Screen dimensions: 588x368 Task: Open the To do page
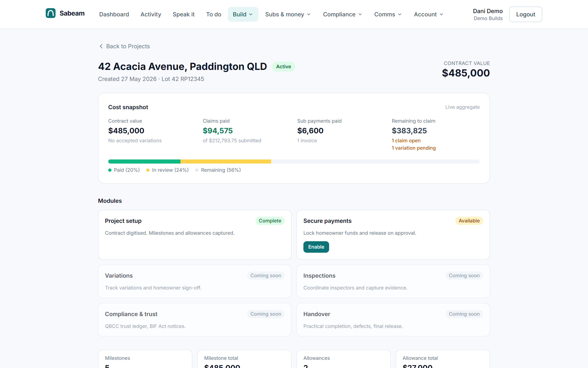pyautogui.click(x=214, y=14)
